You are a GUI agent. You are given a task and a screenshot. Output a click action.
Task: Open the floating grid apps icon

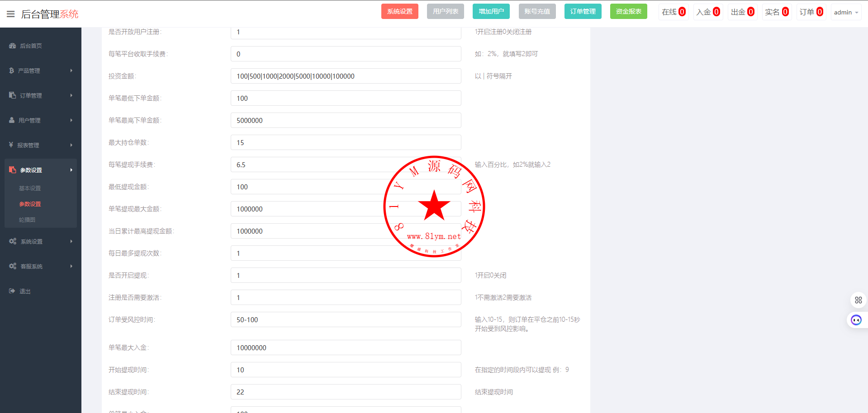[x=858, y=300]
